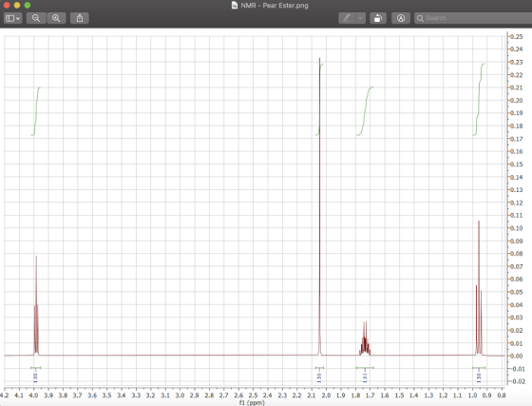The height and width of the screenshot is (406, 532).
Task: Click the triplet peak near 4.0 ppm
Action: coord(36,305)
